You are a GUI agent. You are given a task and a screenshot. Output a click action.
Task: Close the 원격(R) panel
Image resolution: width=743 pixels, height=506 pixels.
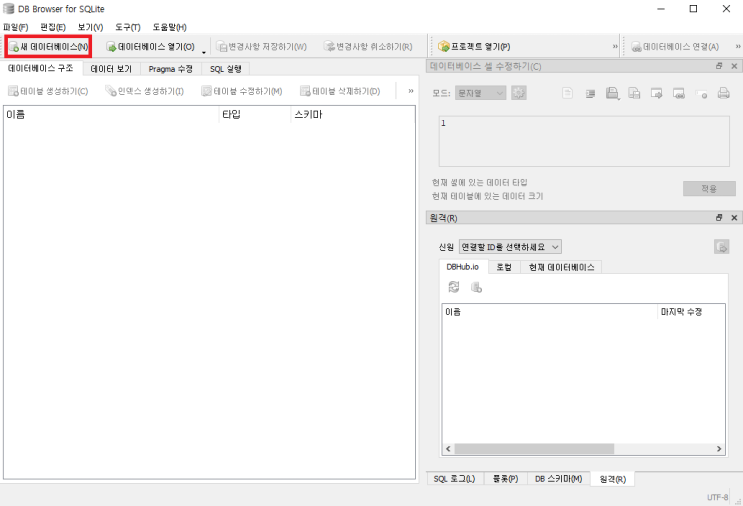pos(734,217)
